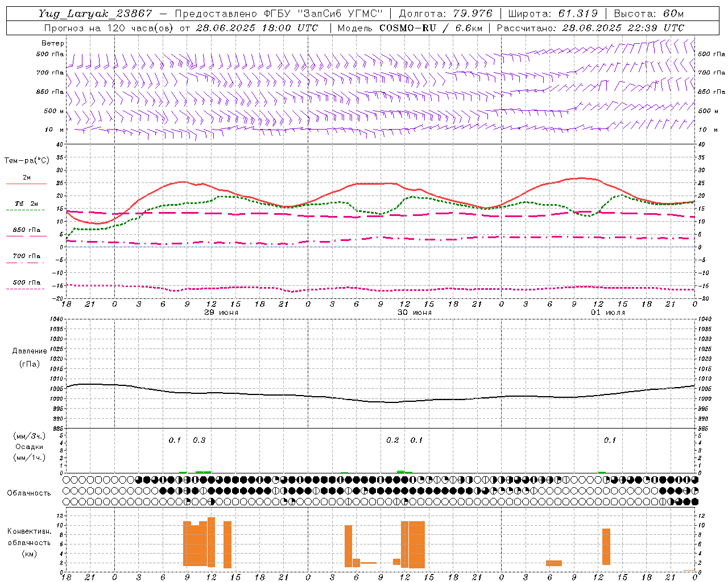Click the Конвективн. label of convective panel

(29, 531)
